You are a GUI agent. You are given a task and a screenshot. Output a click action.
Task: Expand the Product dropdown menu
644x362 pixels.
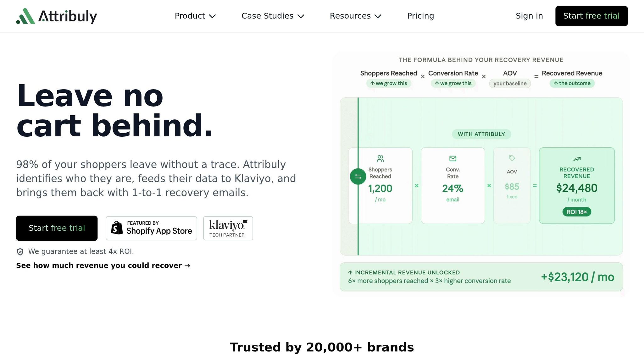pyautogui.click(x=195, y=16)
